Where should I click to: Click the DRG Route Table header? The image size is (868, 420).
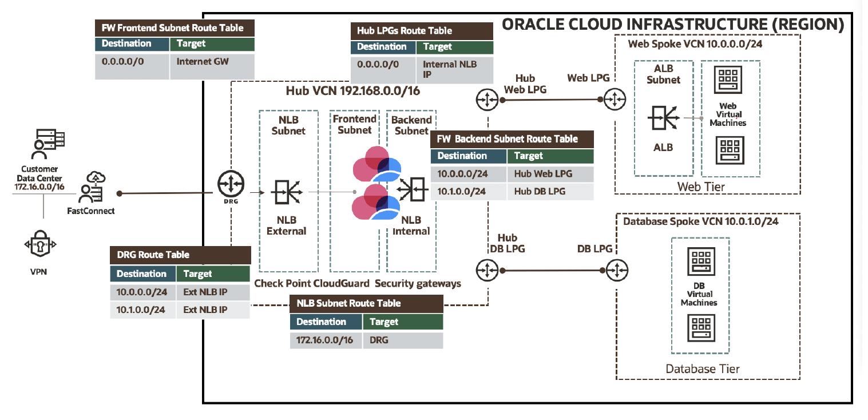point(180,255)
